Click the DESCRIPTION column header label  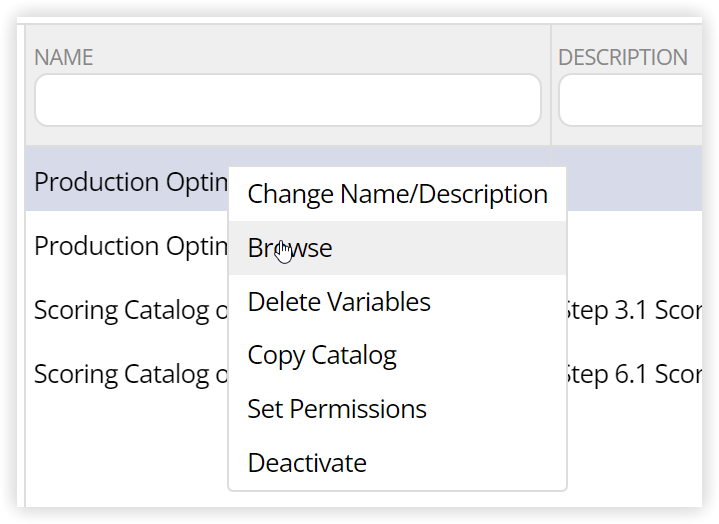pos(623,58)
